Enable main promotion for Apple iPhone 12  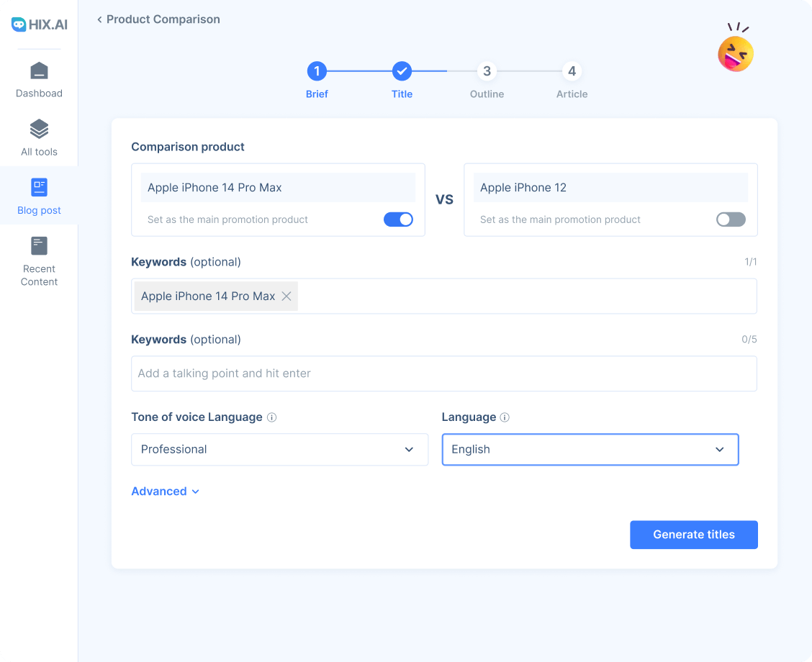pos(731,219)
